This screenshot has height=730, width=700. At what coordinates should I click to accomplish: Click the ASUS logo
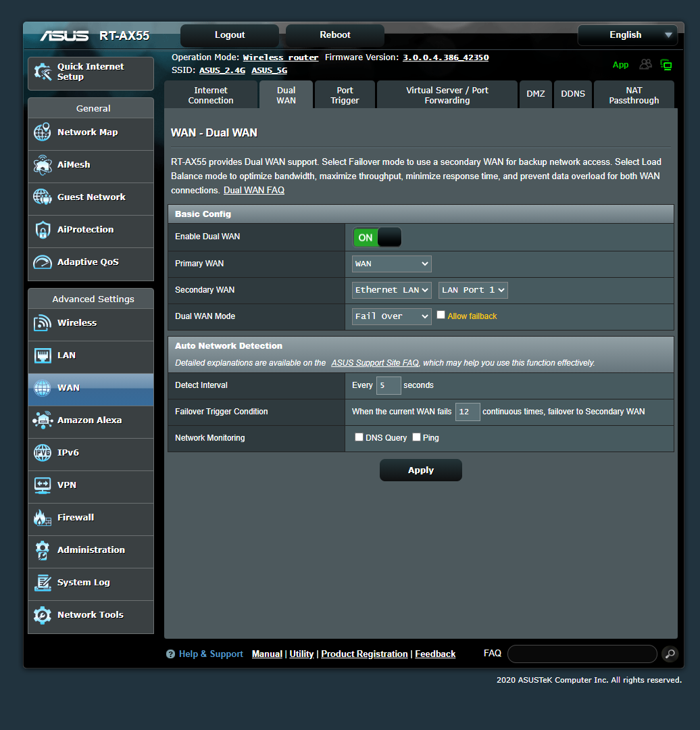[x=64, y=36]
